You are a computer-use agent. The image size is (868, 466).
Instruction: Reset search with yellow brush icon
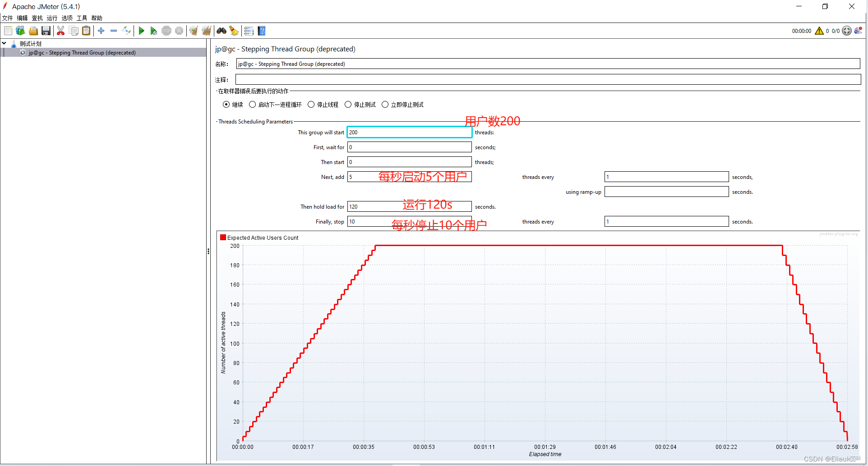click(x=234, y=31)
